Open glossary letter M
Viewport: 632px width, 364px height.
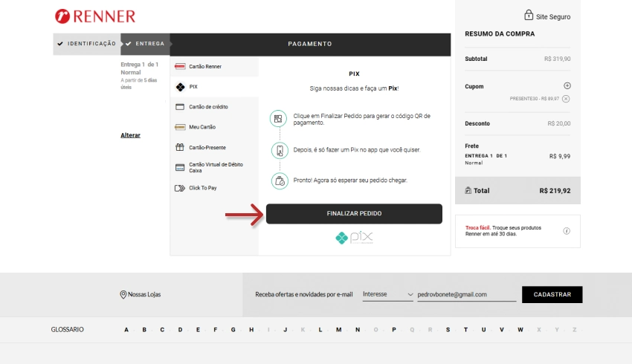(338, 330)
